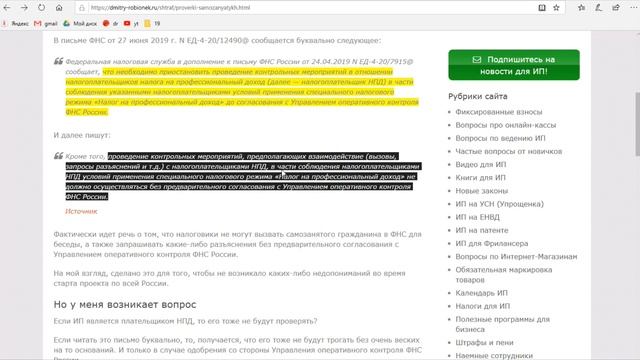Click heading Но у меня возникает вопрос

[125, 304]
